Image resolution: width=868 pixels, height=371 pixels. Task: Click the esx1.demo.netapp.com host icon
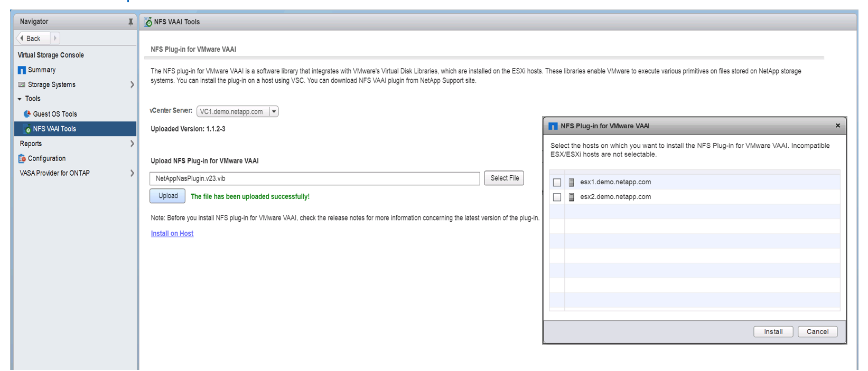pos(571,183)
